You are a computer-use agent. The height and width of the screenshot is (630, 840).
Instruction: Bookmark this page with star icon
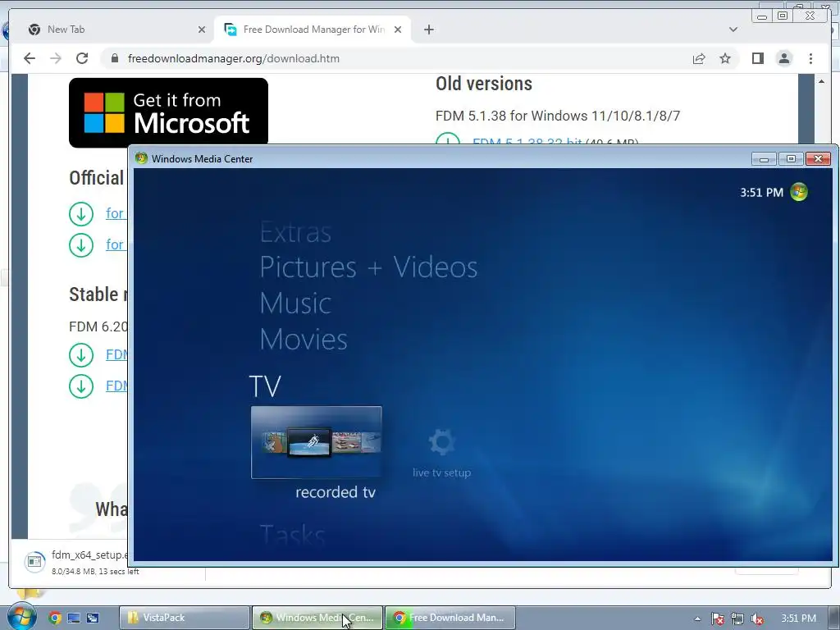click(x=725, y=58)
